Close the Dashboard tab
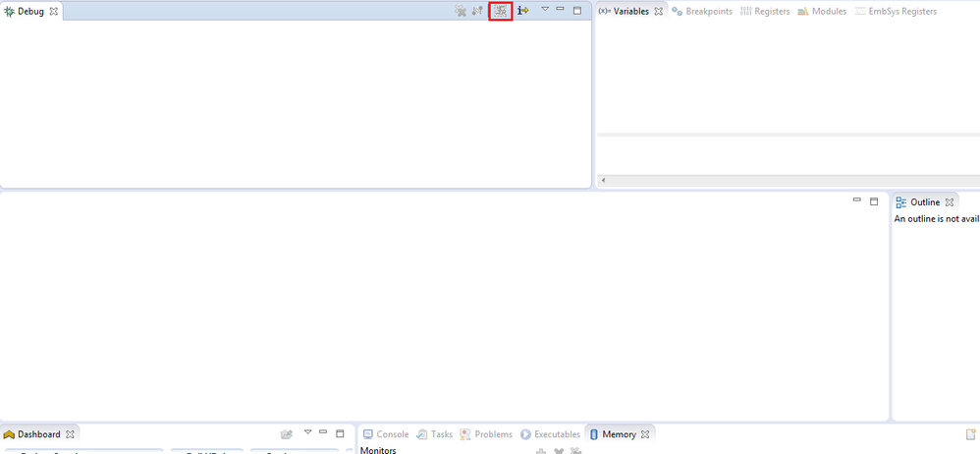The height and width of the screenshot is (454, 980). [70, 434]
